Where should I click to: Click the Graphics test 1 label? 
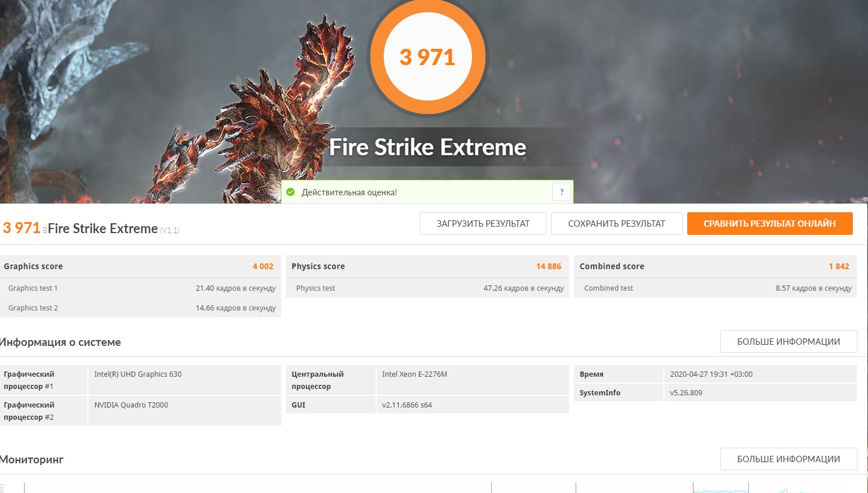[33, 288]
